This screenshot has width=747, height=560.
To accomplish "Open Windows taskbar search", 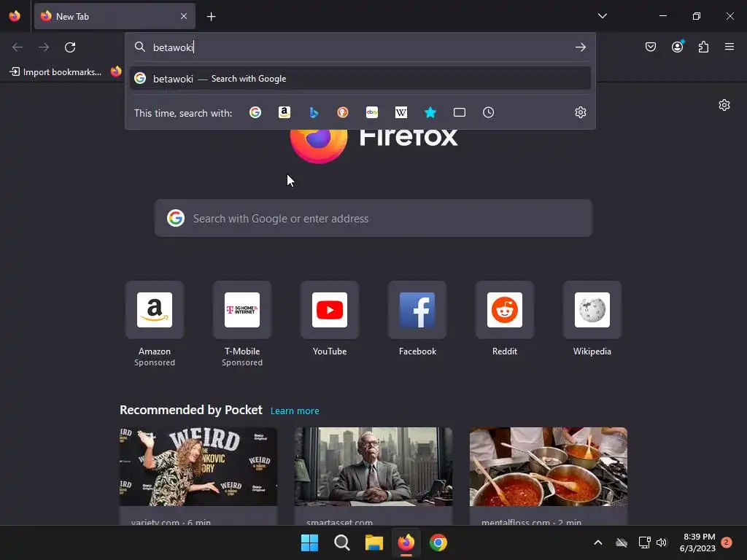I will (x=342, y=542).
